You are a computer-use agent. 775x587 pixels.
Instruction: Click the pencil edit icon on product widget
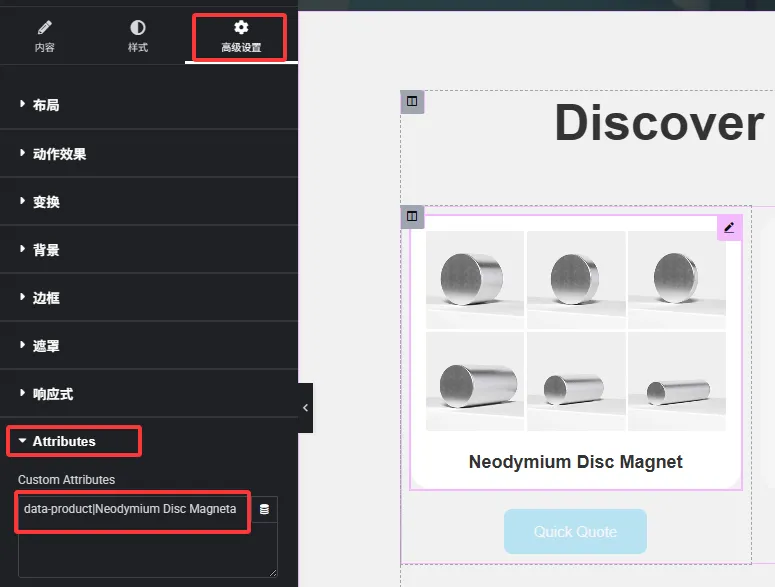tap(729, 228)
